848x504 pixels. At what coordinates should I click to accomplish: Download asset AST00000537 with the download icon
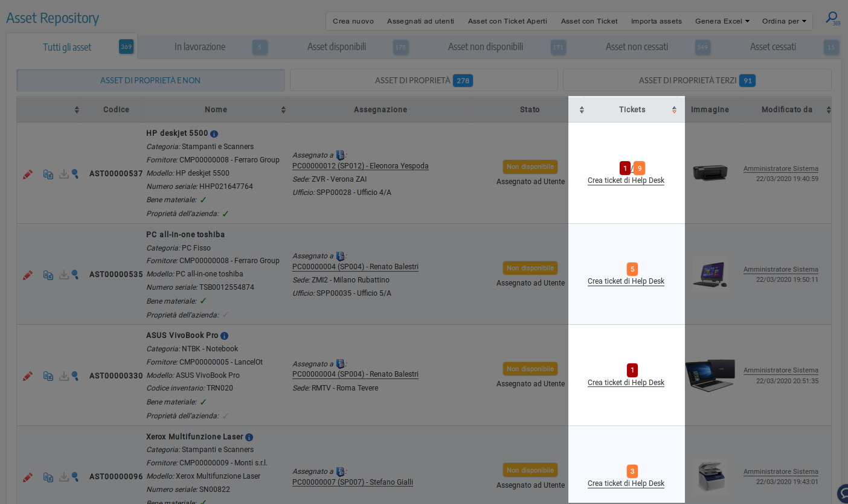pos(64,174)
